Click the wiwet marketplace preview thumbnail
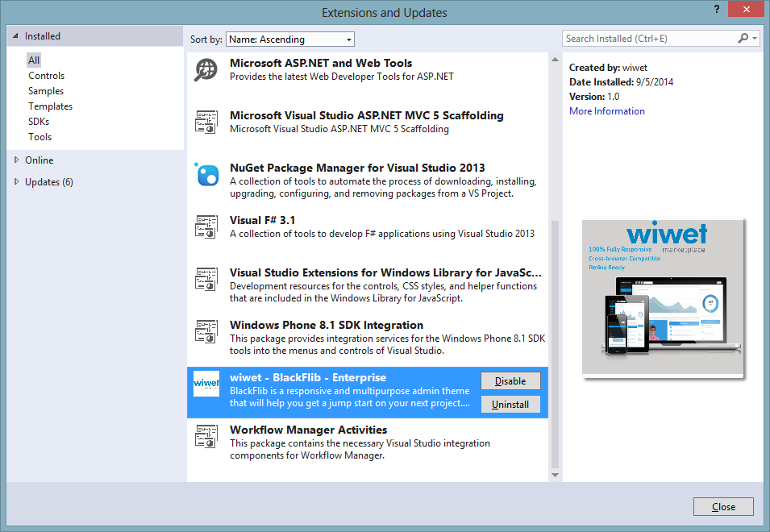This screenshot has height=532, width=770. 663,297
